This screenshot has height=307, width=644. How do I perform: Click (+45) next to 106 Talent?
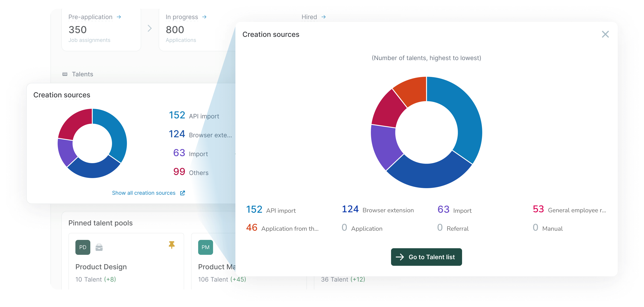coord(238,279)
